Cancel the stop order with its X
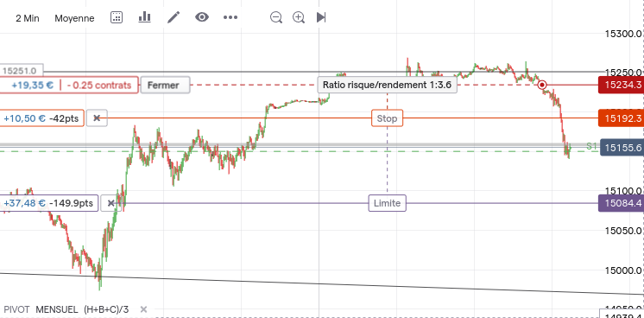The height and width of the screenshot is (318, 644). [97, 118]
